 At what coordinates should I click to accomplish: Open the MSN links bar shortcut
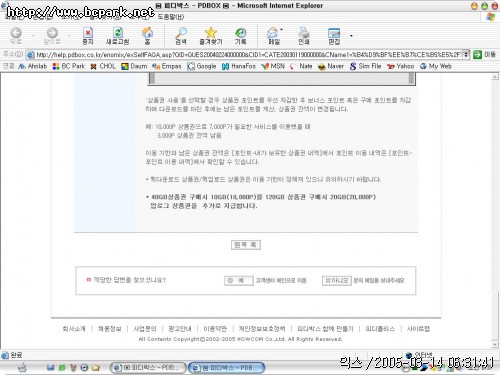273,66
